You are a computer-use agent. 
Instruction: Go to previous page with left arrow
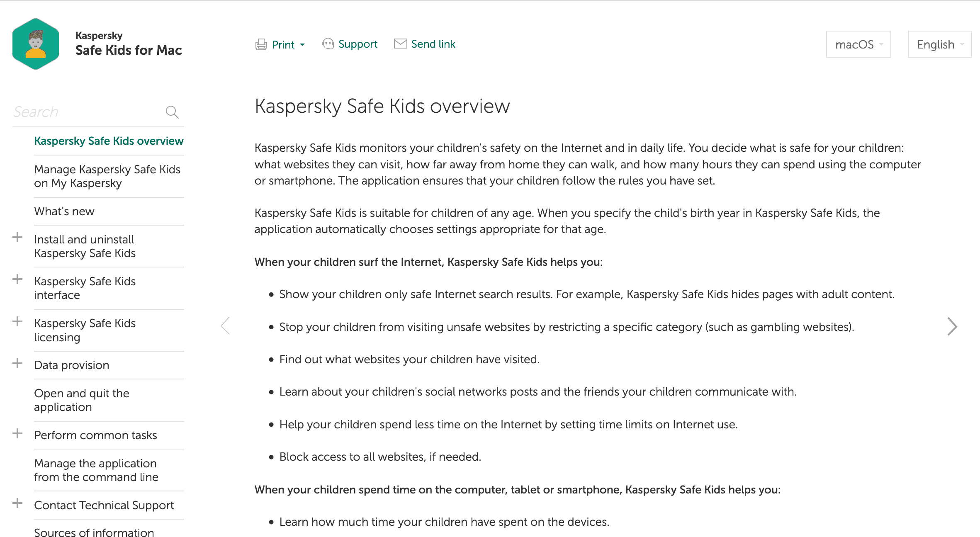coord(225,326)
